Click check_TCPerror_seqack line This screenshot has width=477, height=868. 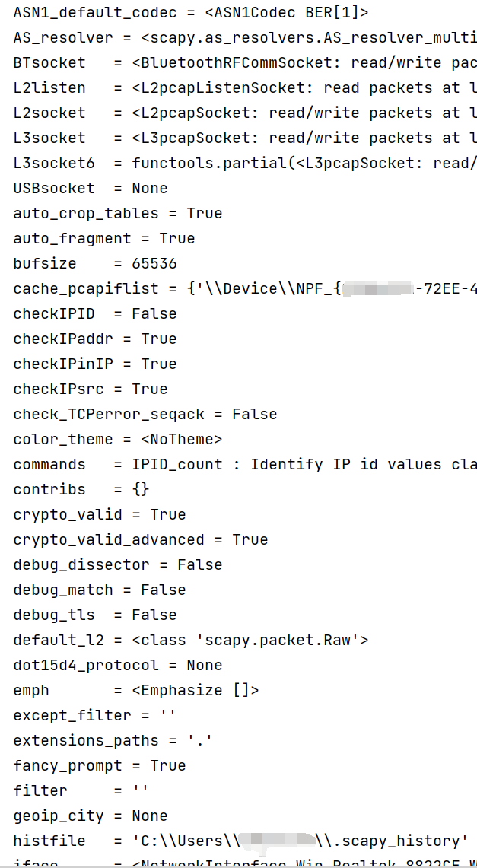point(145,415)
